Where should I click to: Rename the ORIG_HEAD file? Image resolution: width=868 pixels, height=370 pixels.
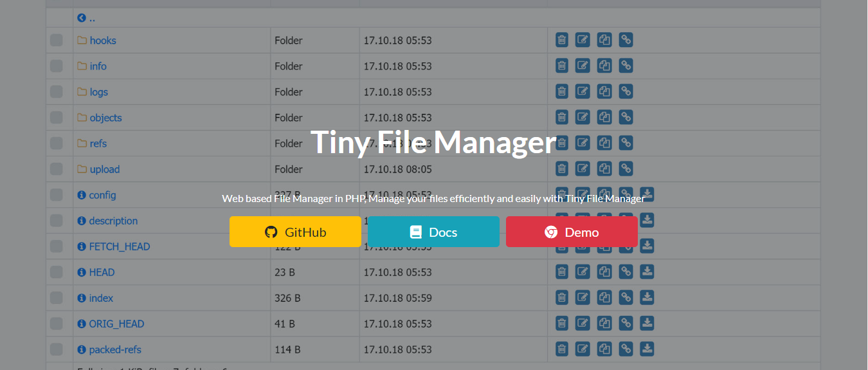point(583,324)
